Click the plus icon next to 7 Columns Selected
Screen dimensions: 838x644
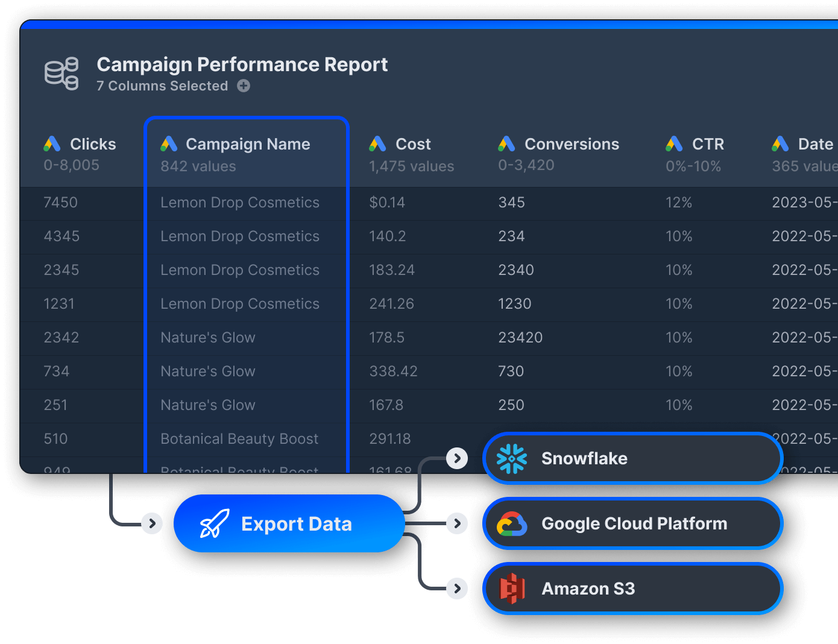tap(244, 86)
